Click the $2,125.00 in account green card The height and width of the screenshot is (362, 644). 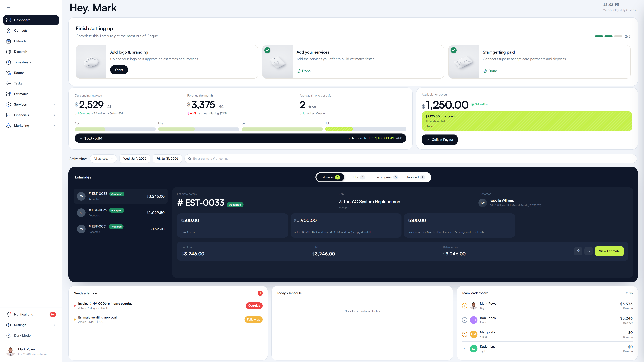pyautogui.click(x=527, y=121)
